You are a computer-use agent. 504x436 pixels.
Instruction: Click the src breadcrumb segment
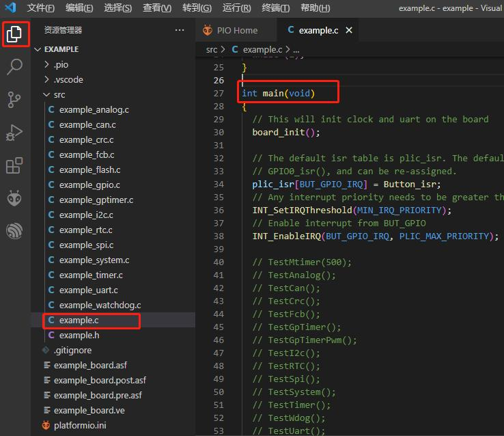pyautogui.click(x=212, y=49)
